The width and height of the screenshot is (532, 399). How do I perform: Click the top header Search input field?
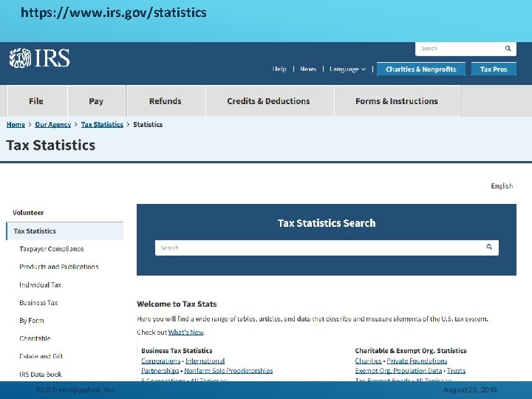(x=465, y=49)
